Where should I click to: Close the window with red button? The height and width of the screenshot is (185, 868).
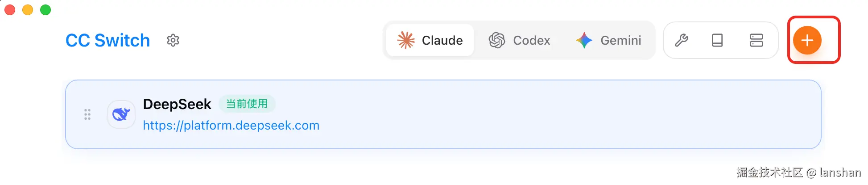point(10,10)
